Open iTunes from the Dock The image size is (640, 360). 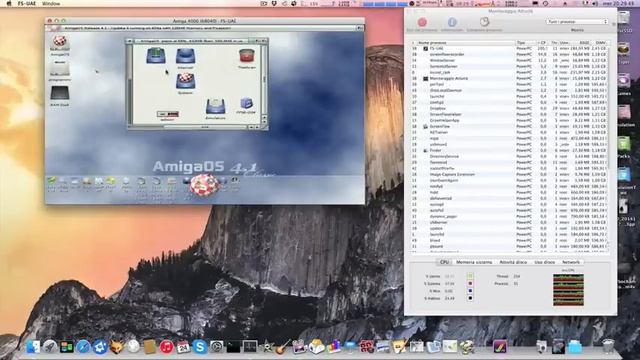coord(167,347)
